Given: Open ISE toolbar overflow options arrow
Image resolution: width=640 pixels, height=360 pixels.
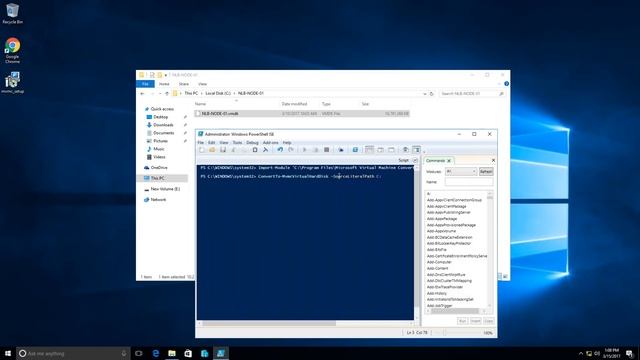Looking at the screenshot, I should (424, 152).
